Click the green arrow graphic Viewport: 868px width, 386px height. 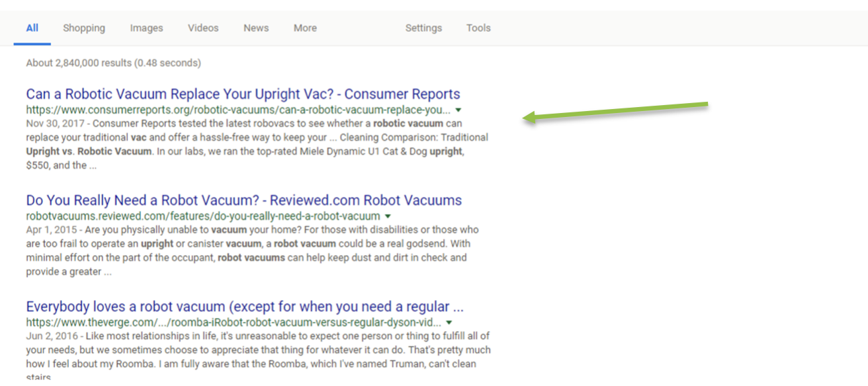click(x=615, y=110)
